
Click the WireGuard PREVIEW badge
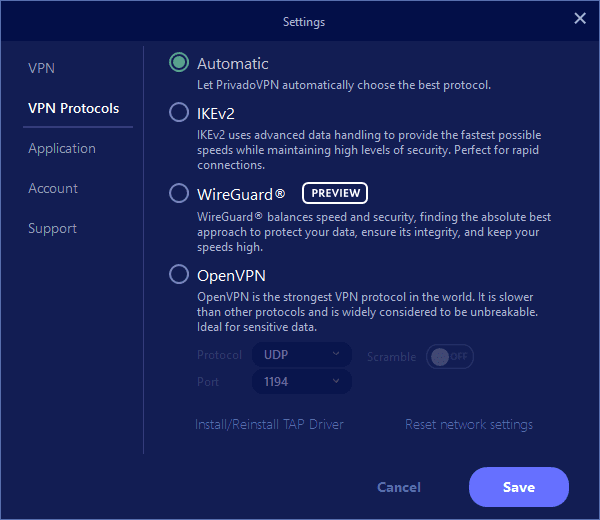pyautogui.click(x=335, y=193)
